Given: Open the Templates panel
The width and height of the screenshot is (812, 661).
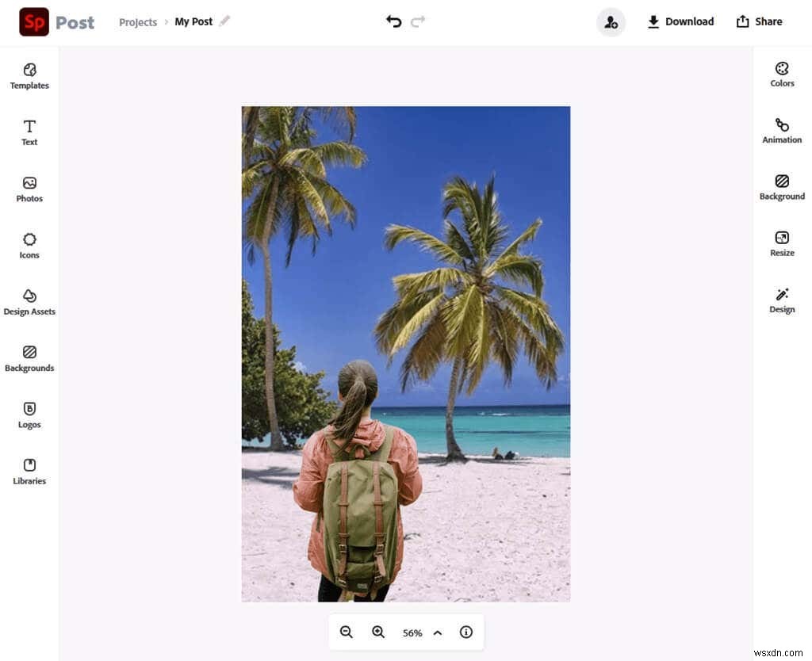Looking at the screenshot, I should [x=29, y=76].
